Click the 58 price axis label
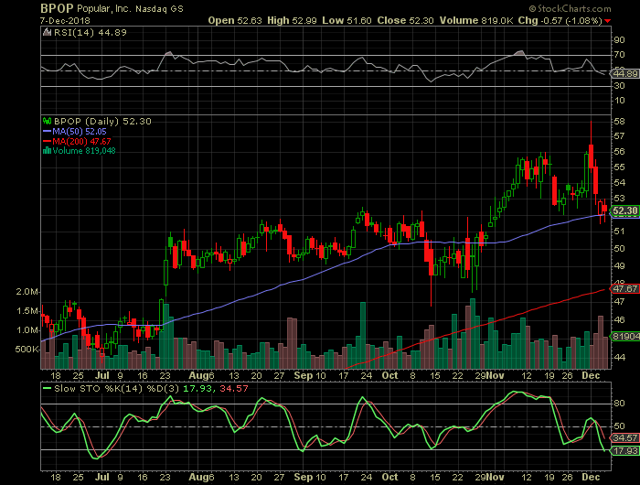Viewport: 640px width, 485px height. pos(619,121)
